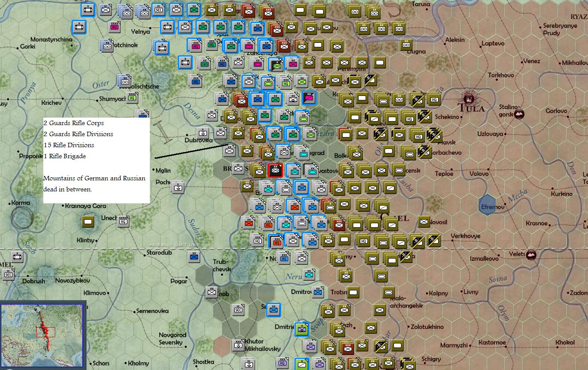Select the cyan infantry counter near Nerussa river

click(x=309, y=275)
